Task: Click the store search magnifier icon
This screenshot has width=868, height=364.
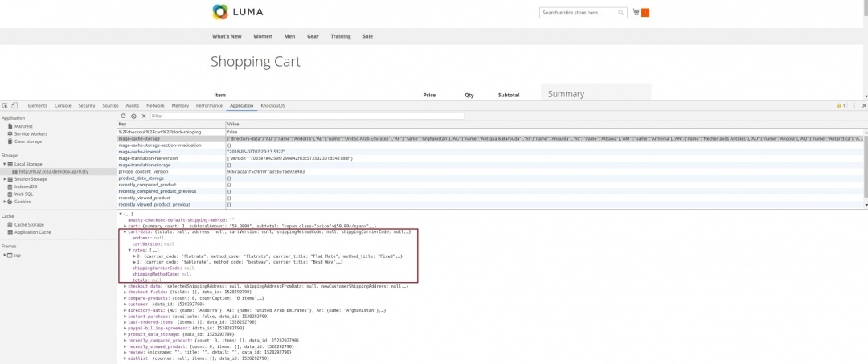Action: 620,13
